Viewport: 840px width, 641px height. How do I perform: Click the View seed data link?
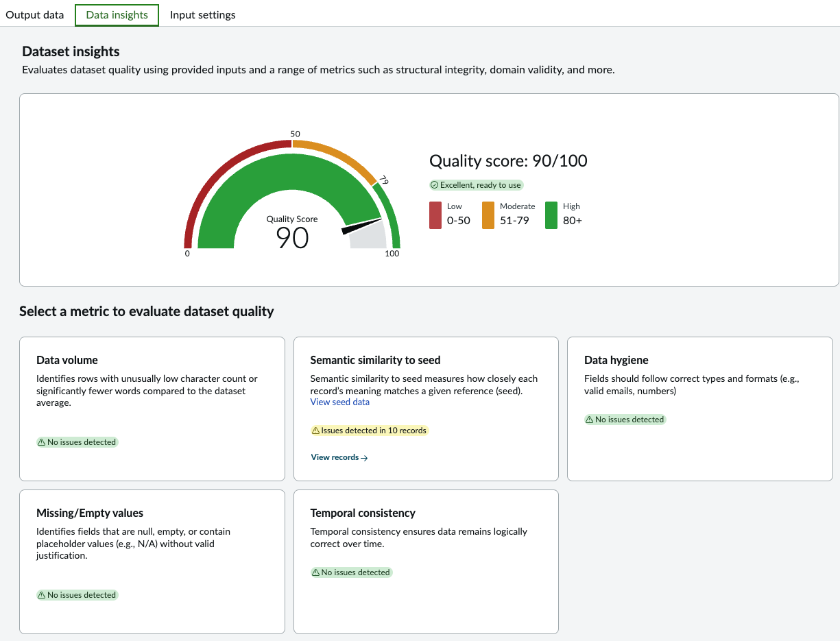[x=340, y=402]
